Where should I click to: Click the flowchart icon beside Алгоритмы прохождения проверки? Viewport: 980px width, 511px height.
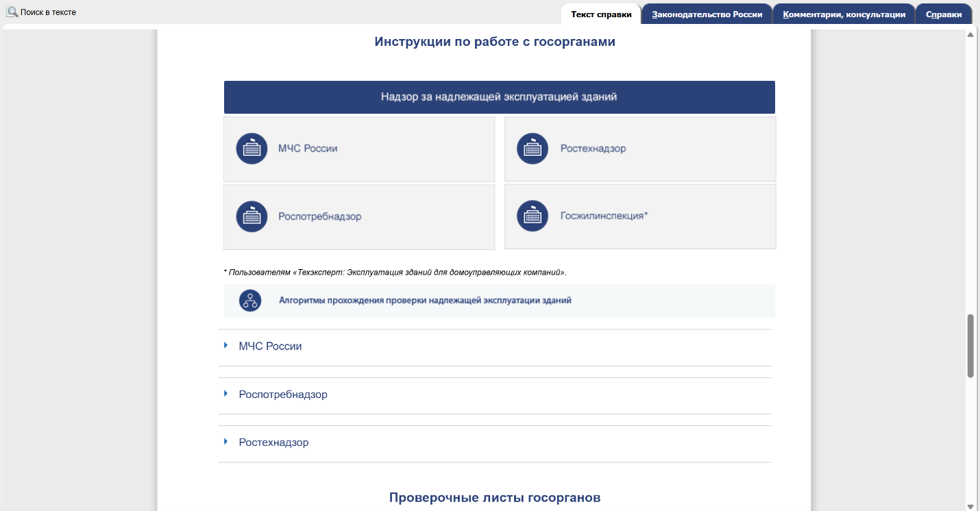250,301
